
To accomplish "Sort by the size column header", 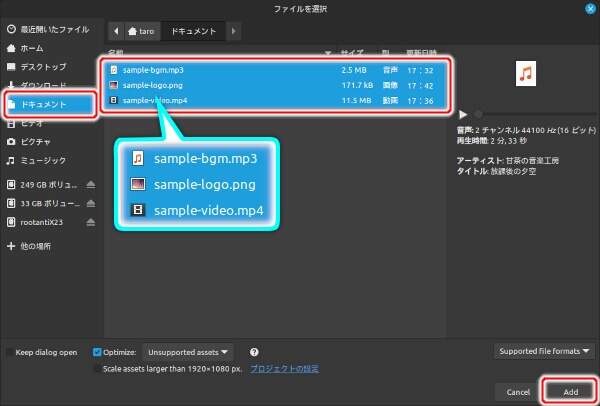I will 352,52.
